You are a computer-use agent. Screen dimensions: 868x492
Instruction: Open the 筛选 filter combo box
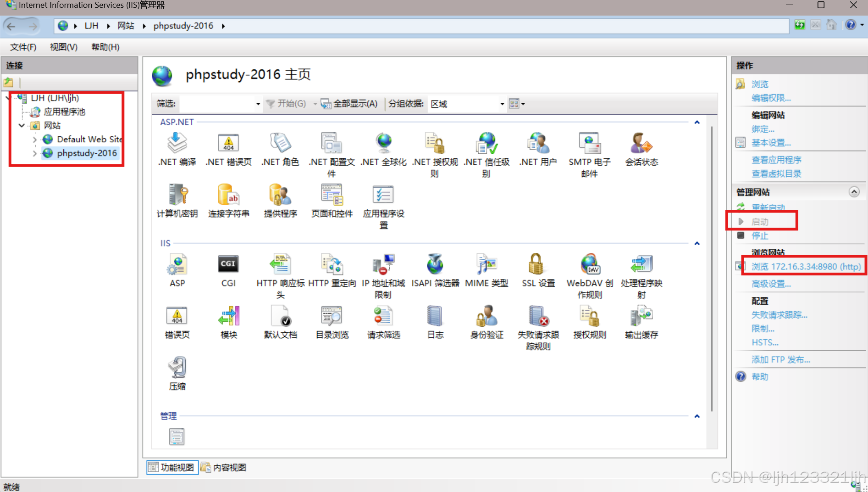tap(221, 104)
